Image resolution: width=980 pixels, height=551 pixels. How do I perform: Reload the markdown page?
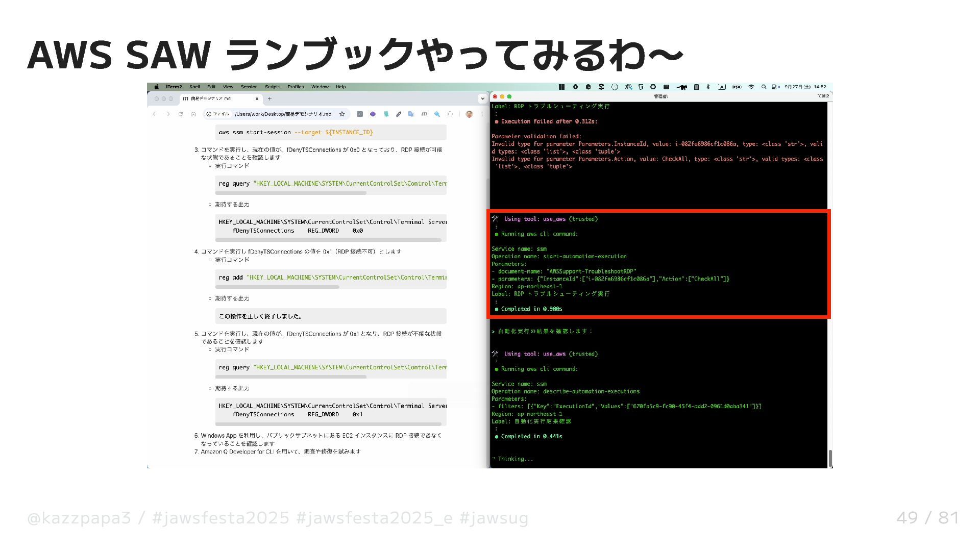coord(181,114)
